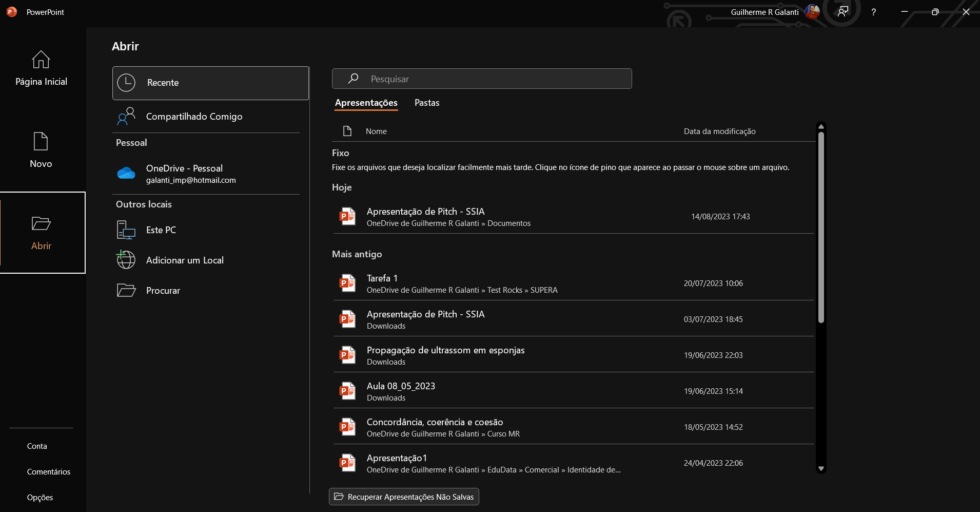
Task: Click the scrollbar up arrow in file list
Action: point(821,127)
